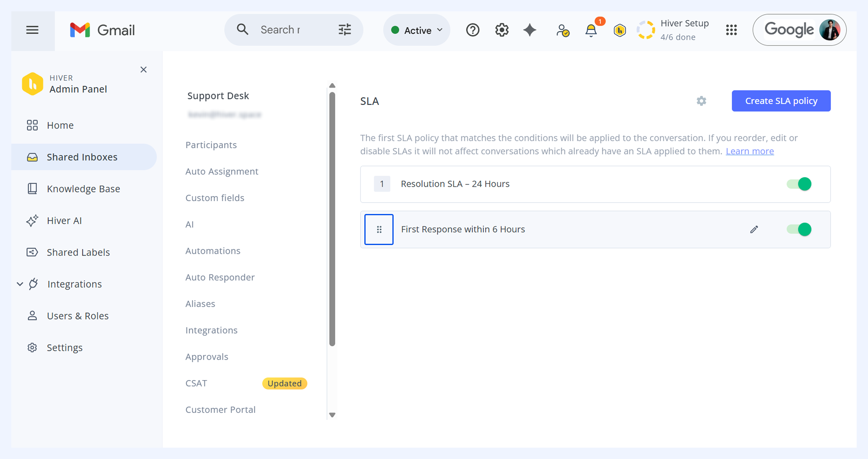Click First Response within 6 Hours text
The image size is (868, 459).
pos(463,229)
